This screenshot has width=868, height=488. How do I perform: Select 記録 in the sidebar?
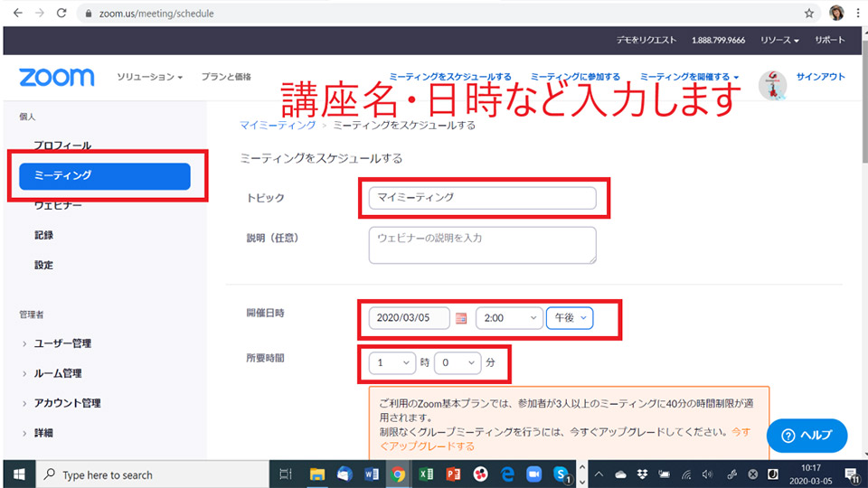(x=43, y=235)
